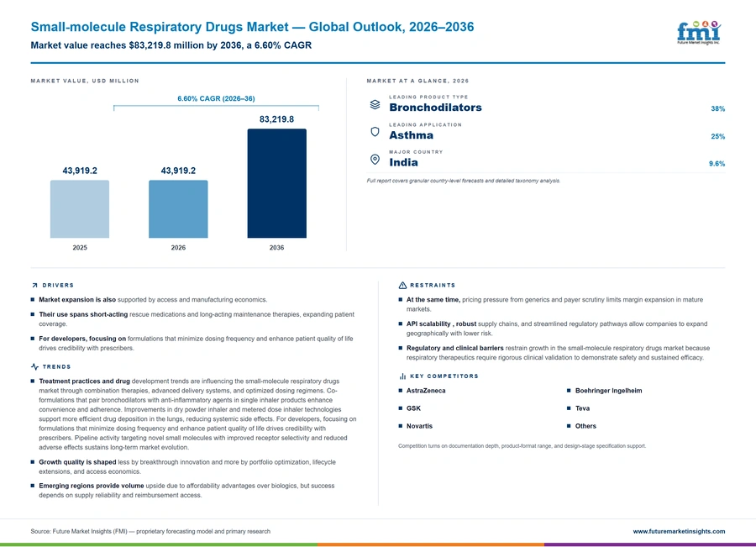The image size is (756, 547).
Task: Click the bar chart icon next to Key Competitors
Action: 402,376
